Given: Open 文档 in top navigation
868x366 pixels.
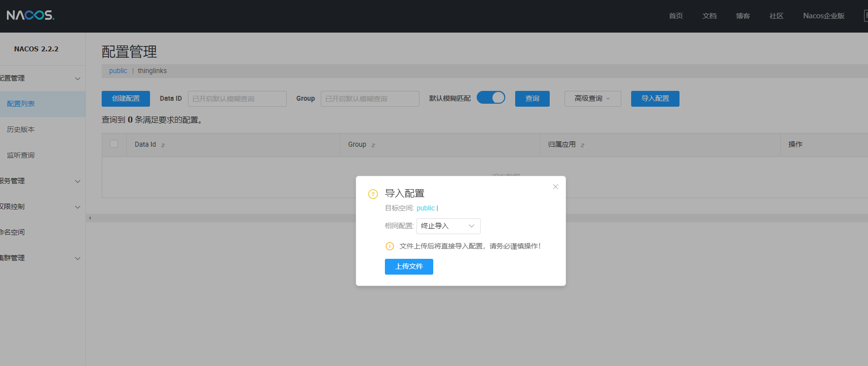Looking at the screenshot, I should (710, 16).
